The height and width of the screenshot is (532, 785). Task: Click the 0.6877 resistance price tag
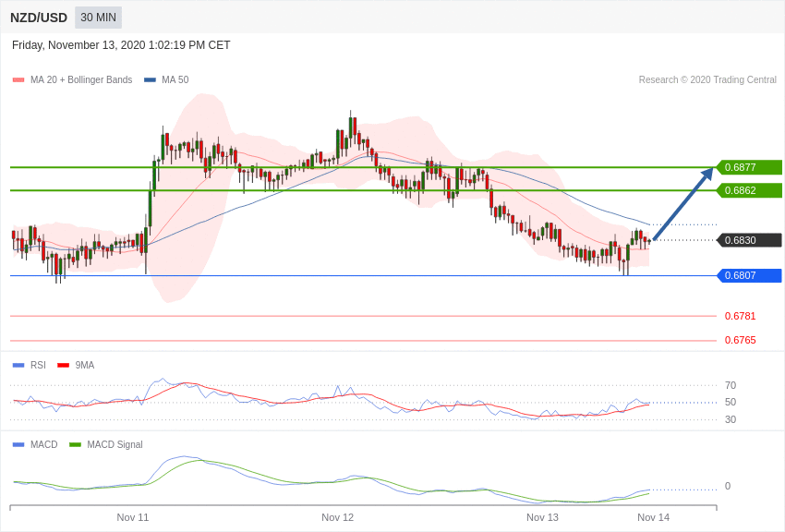click(x=749, y=167)
